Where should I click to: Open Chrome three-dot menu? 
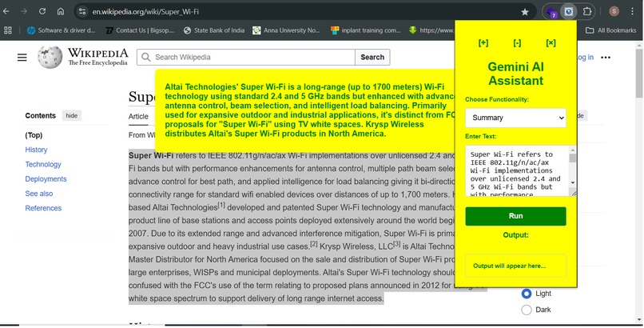coord(633,11)
